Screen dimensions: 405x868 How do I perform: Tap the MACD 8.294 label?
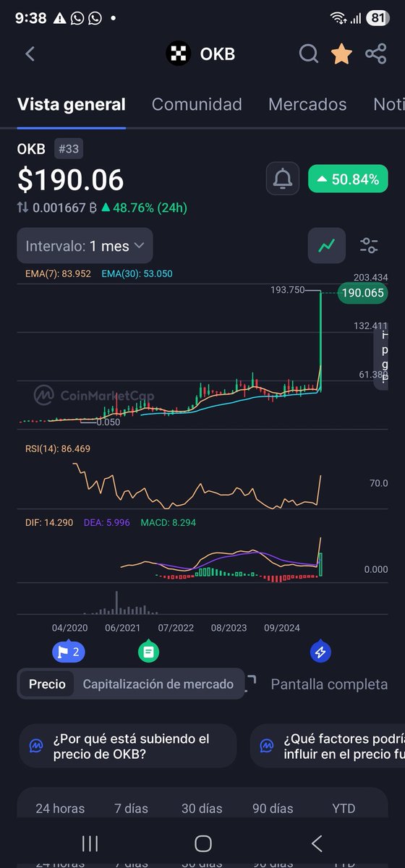click(167, 522)
